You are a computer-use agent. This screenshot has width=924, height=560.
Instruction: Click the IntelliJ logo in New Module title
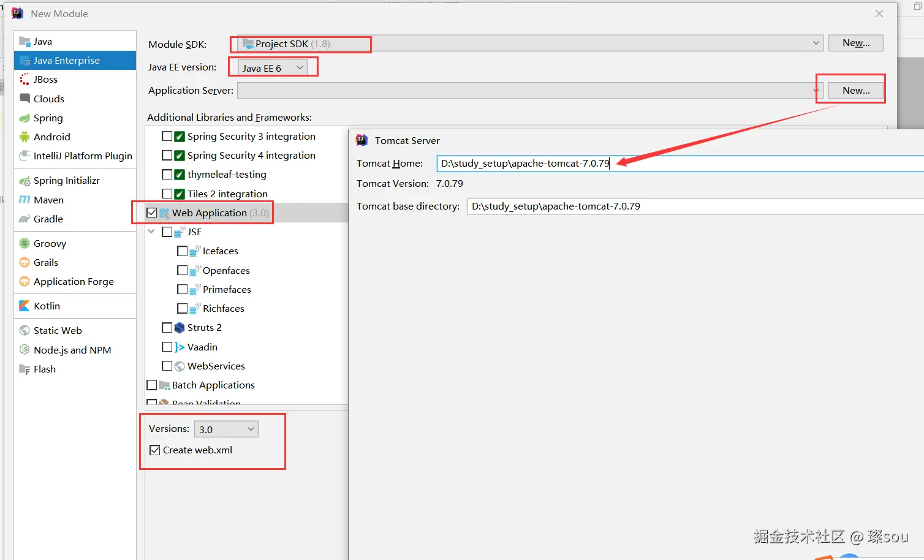coord(17,13)
